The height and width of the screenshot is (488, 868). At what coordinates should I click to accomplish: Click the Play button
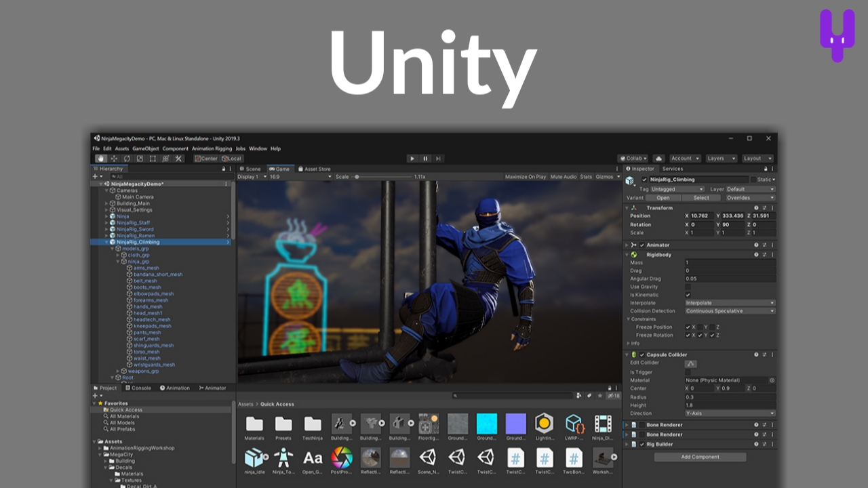click(x=412, y=159)
